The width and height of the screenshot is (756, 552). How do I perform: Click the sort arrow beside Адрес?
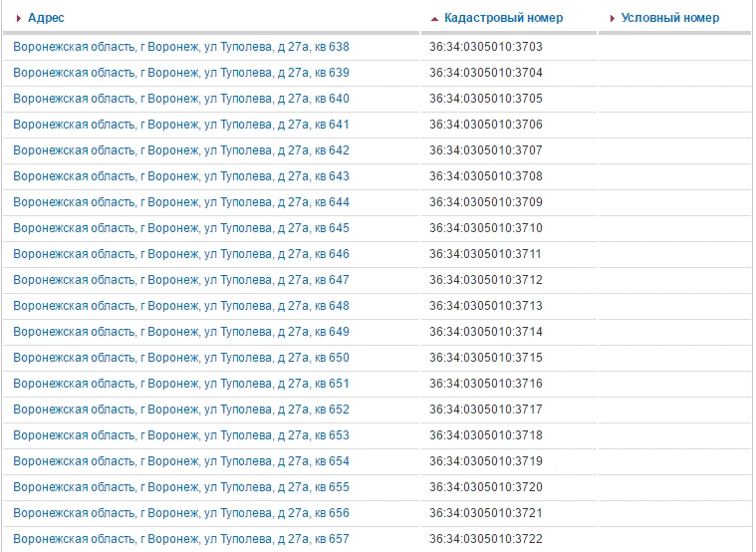click(19, 18)
